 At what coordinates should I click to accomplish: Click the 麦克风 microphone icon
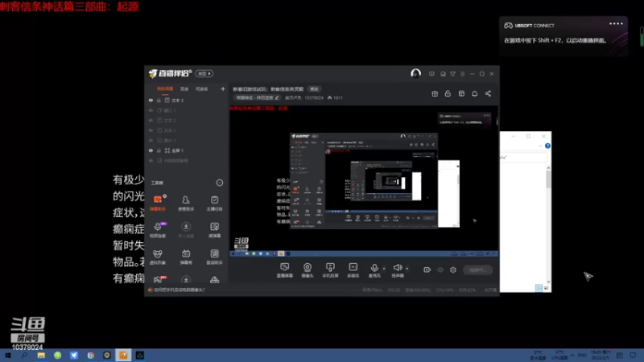[374, 268]
